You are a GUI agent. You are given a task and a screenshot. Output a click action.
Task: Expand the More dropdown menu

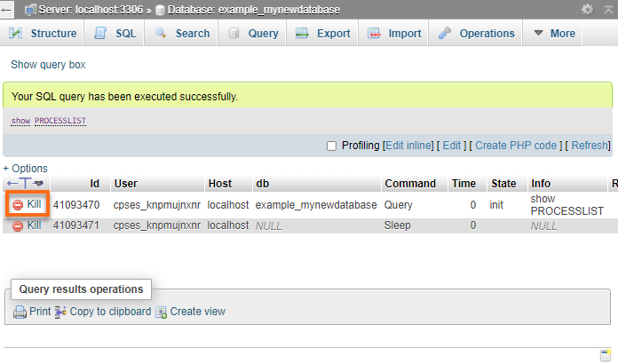click(553, 34)
